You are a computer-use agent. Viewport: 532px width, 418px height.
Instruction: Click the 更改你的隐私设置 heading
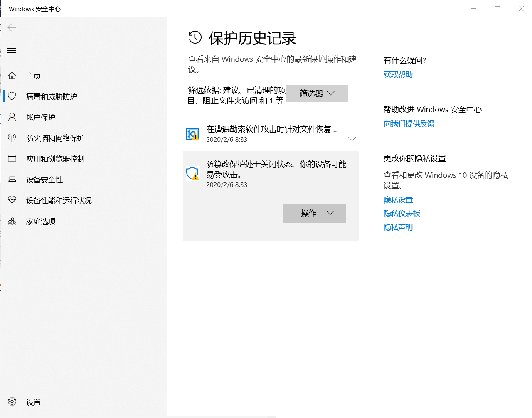415,159
